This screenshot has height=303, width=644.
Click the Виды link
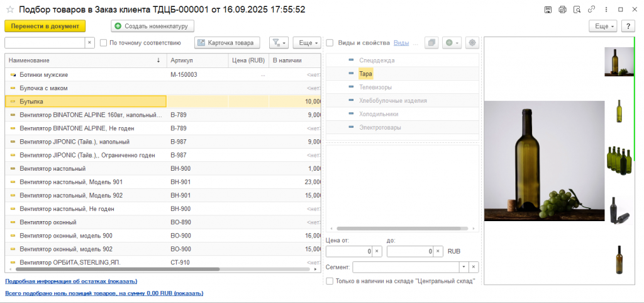(401, 42)
